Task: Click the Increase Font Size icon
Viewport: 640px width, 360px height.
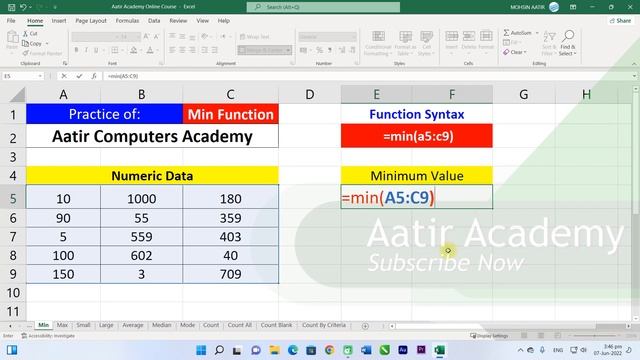Action: pos(146,37)
